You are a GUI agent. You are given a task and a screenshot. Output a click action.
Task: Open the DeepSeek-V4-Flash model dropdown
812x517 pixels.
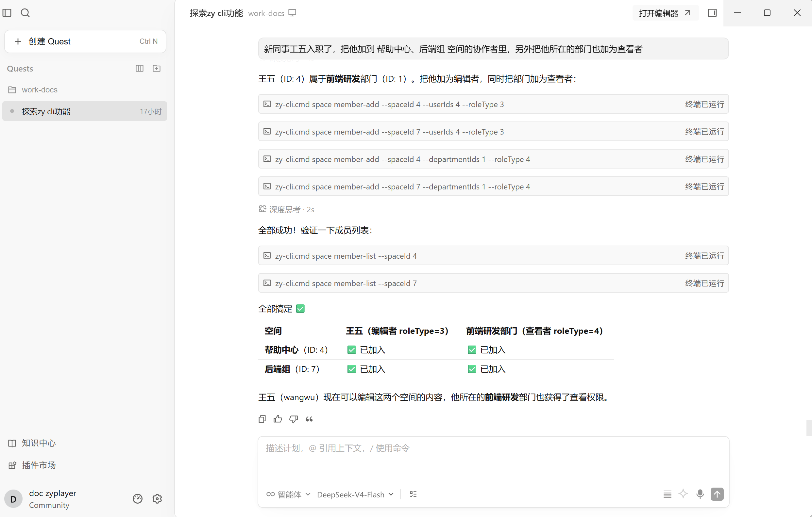tap(355, 494)
